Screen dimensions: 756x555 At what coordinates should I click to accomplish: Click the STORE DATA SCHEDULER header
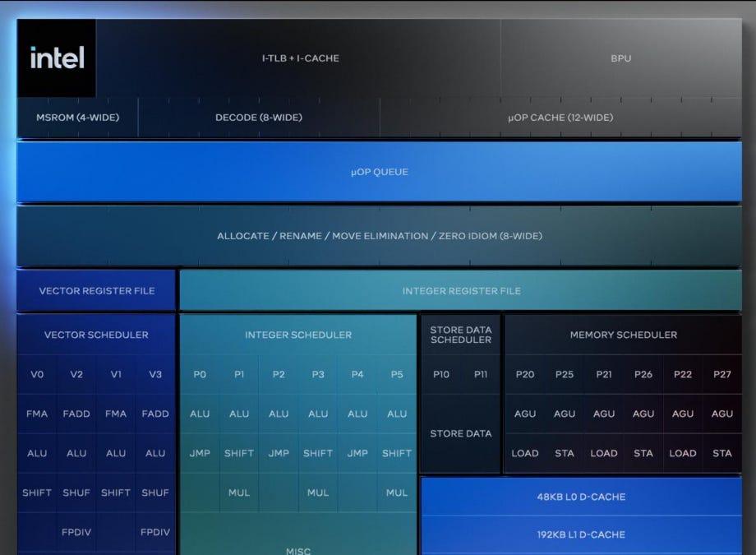click(461, 335)
